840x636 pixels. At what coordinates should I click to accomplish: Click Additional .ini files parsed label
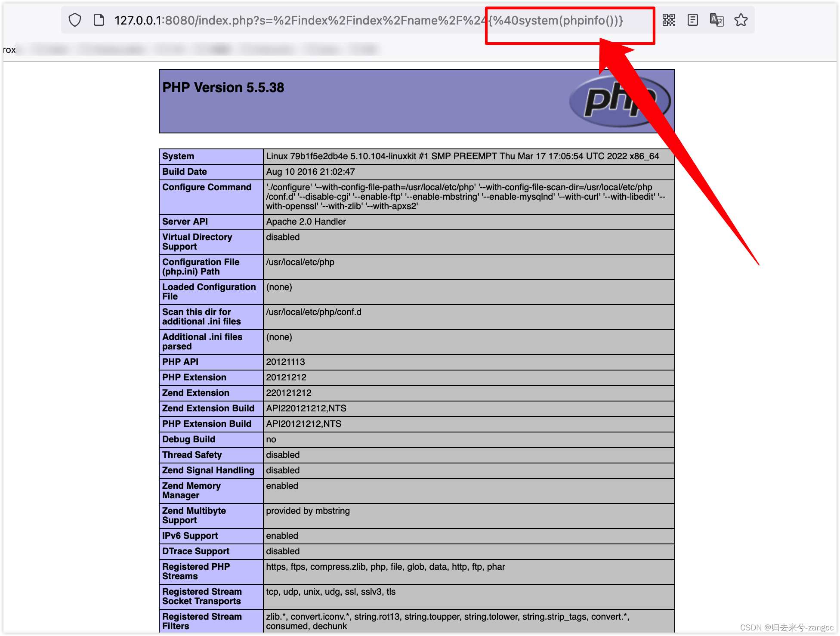point(202,342)
